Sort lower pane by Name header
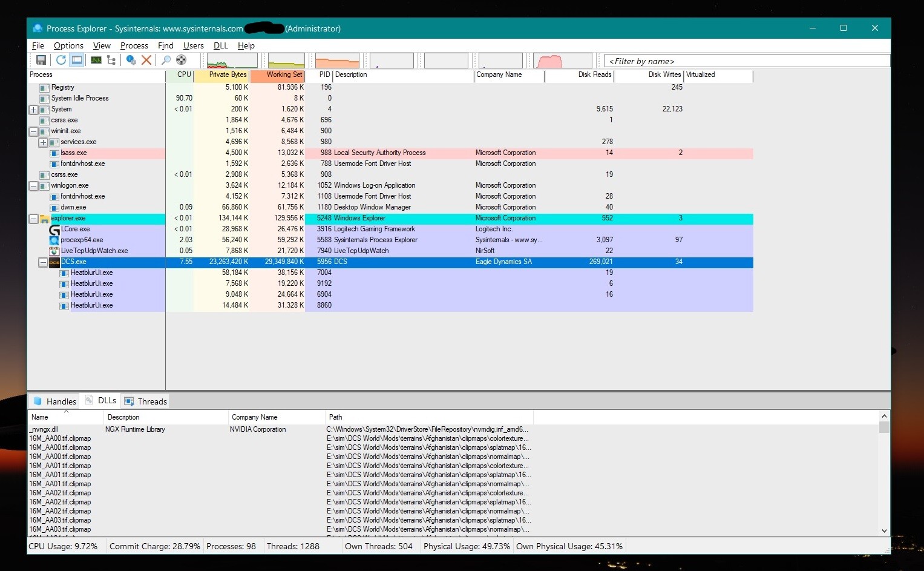The width and height of the screenshot is (924, 571). coord(66,417)
